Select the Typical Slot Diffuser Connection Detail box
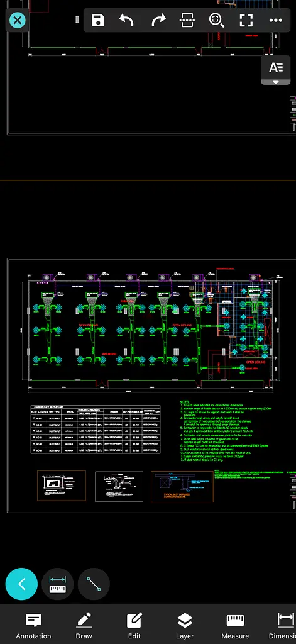296x644 pixels. coord(182,487)
